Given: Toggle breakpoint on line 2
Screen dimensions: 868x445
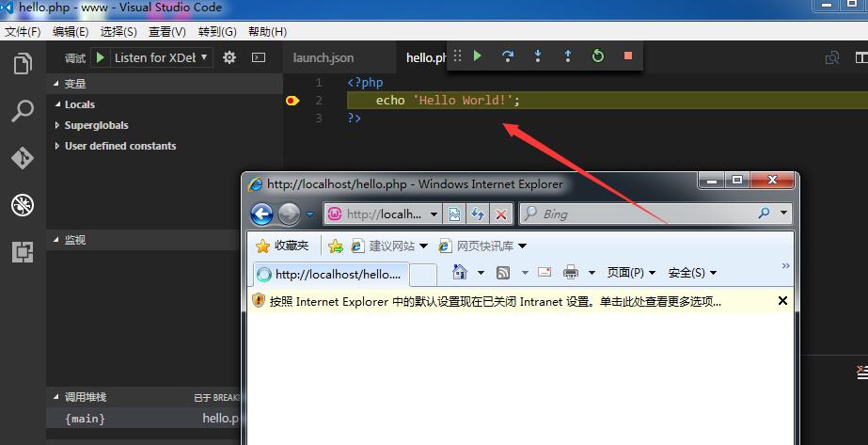Looking at the screenshot, I should point(292,101).
